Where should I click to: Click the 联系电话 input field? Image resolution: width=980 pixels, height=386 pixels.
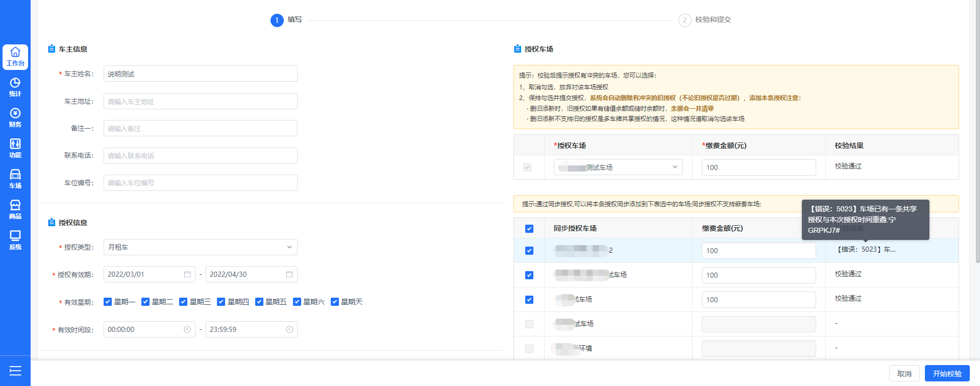200,156
